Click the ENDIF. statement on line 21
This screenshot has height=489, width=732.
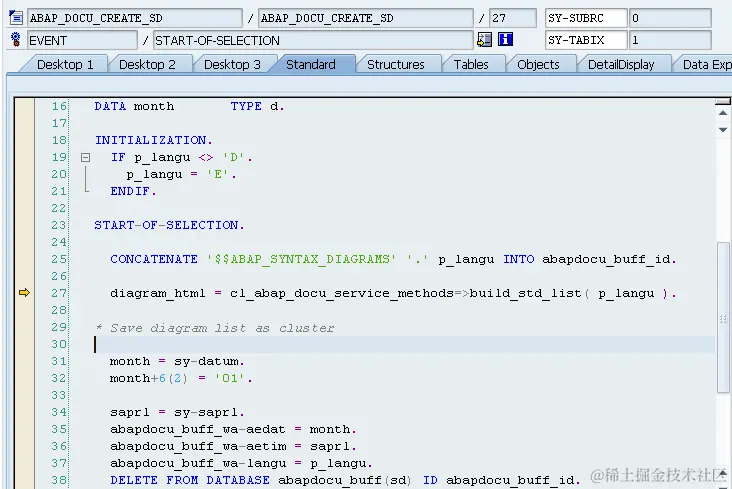coord(134,191)
